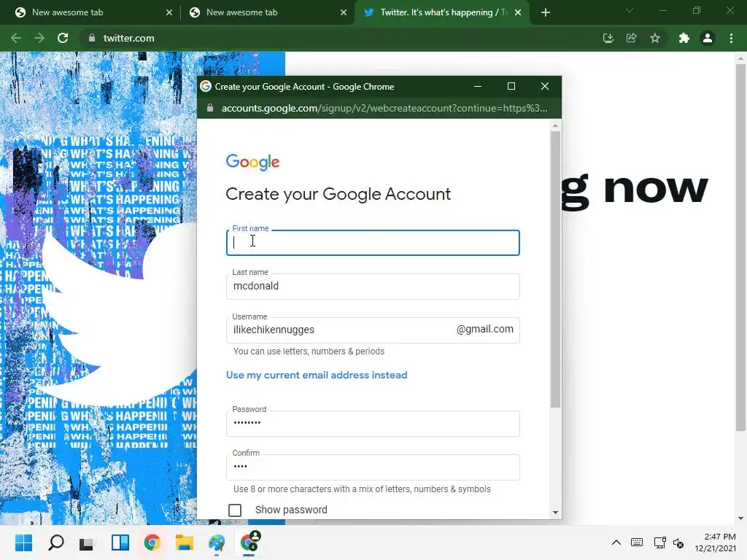Click the Last name field containing mcdonald
The height and width of the screenshot is (560, 747).
[373, 286]
